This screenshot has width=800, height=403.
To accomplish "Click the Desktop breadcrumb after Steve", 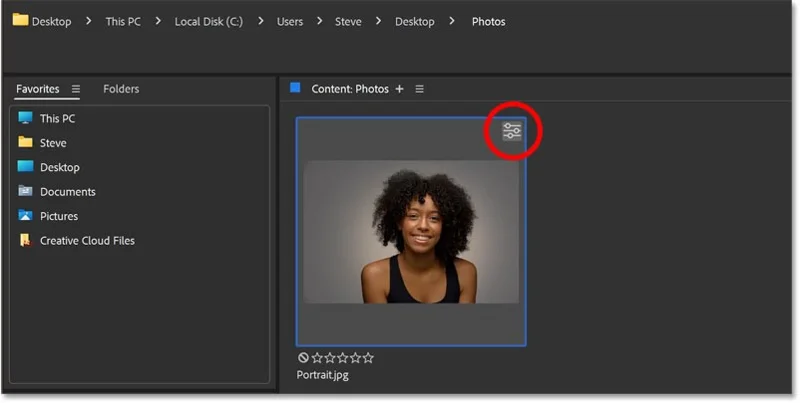I will point(415,21).
